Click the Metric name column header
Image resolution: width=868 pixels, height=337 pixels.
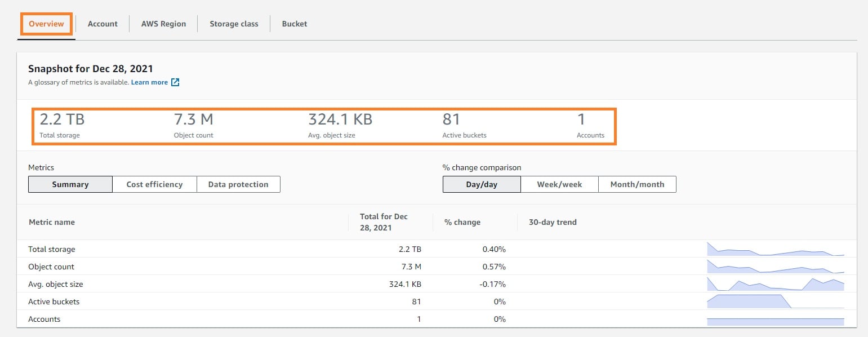pyautogui.click(x=52, y=222)
